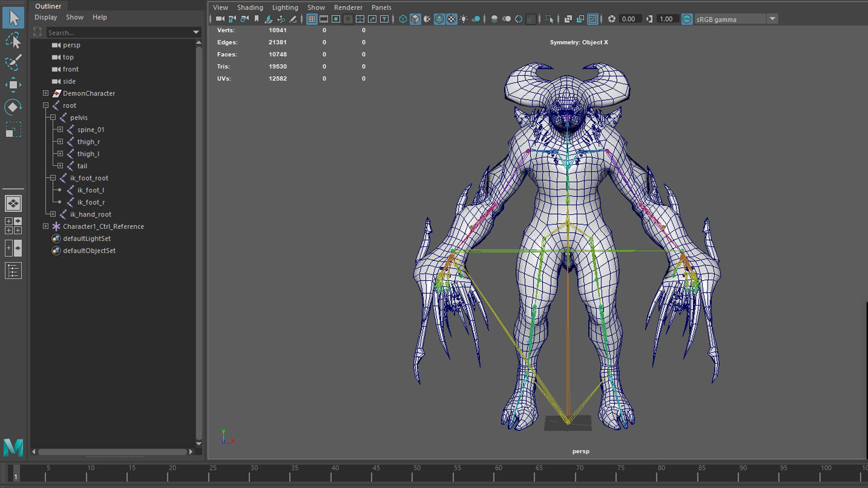Activate the Move tool

click(x=14, y=84)
